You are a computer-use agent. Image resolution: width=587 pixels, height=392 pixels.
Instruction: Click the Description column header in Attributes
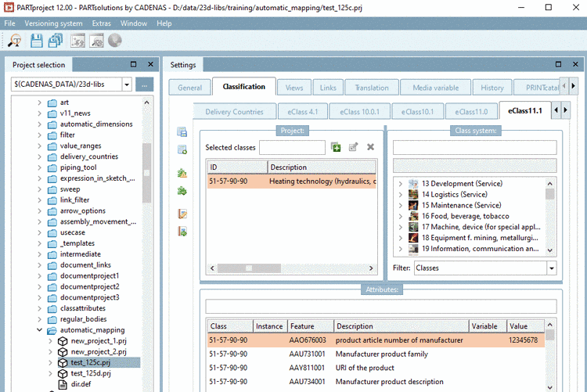pyautogui.click(x=401, y=326)
